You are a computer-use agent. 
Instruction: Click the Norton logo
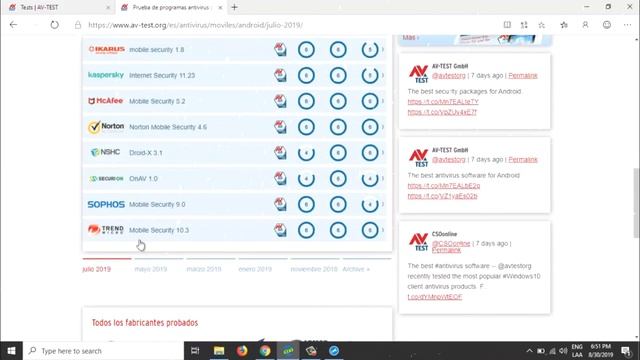pos(106,127)
